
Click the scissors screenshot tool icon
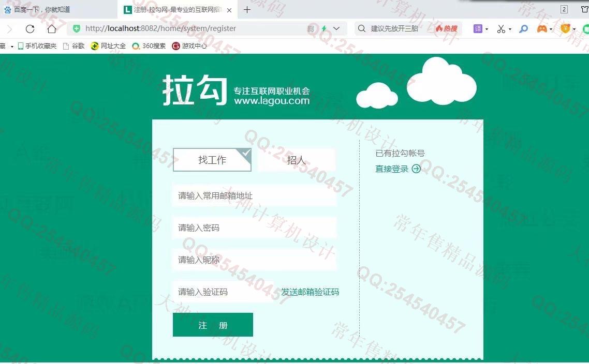click(501, 29)
